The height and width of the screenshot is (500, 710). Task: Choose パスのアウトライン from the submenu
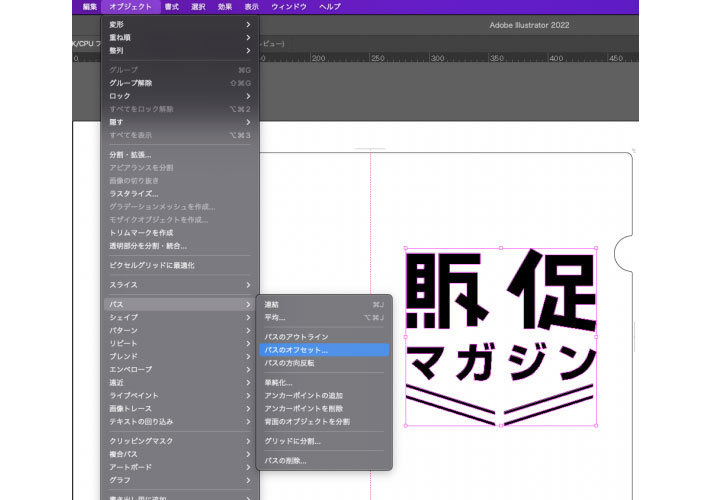296,337
